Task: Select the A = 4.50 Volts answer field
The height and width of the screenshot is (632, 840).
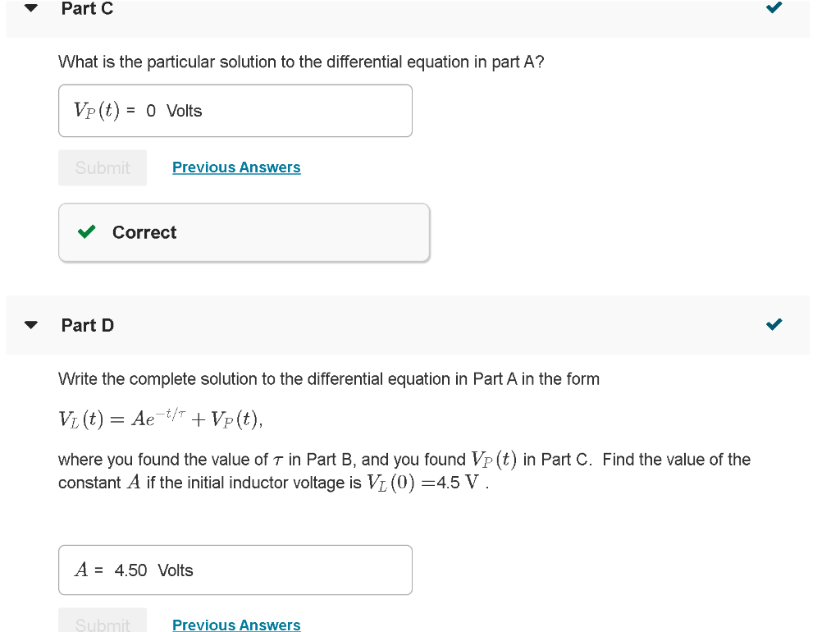Action: click(x=235, y=570)
